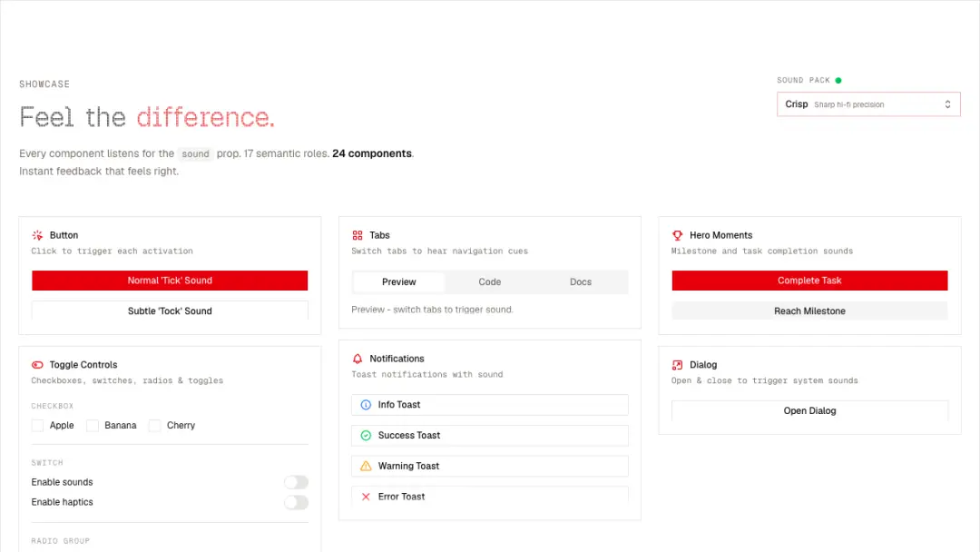Viewport: 980px width, 552px height.
Task: Click the Tabs card grid icon
Action: [358, 235]
